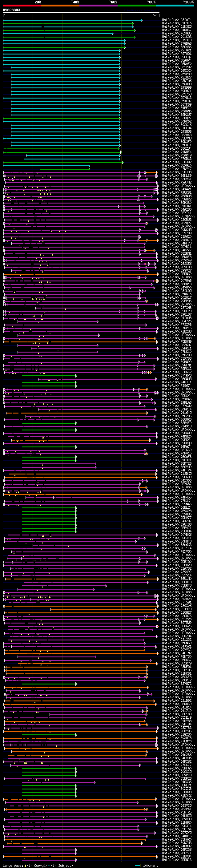This screenshot has height=868, width=197.
Task: Select hit UniRef100_B5LAT1
Action: click(176, 145)
